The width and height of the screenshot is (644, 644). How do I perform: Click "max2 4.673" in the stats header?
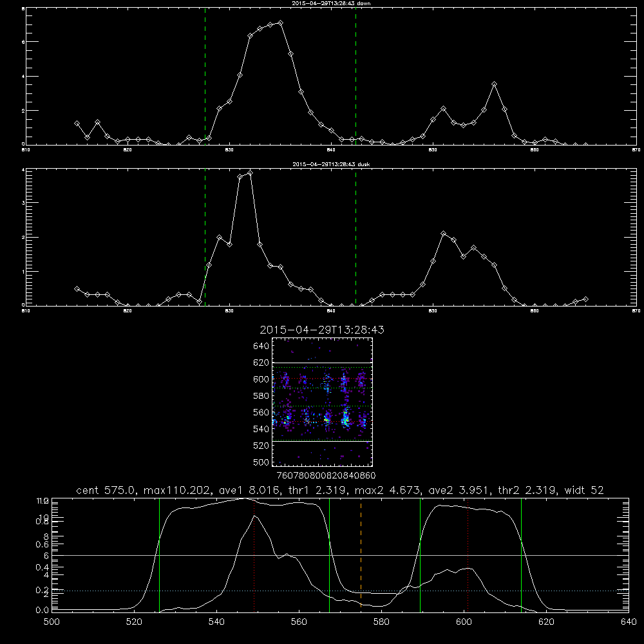(x=388, y=490)
